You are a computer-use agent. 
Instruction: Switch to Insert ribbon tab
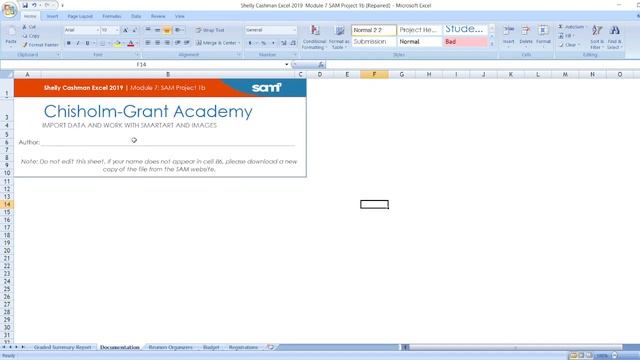click(52, 16)
